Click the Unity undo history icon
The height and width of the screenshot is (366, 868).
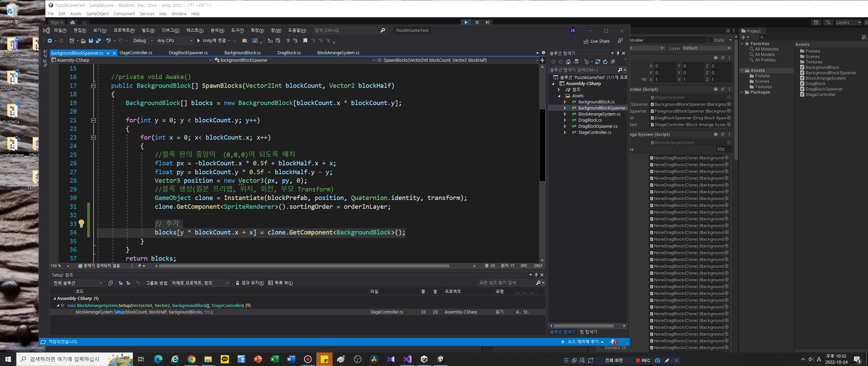click(x=816, y=22)
